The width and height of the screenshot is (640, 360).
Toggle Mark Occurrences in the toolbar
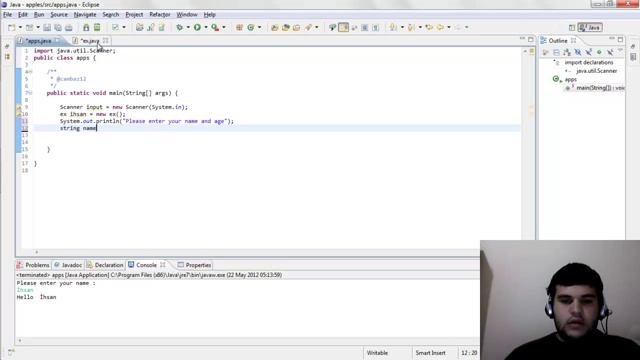344,27
